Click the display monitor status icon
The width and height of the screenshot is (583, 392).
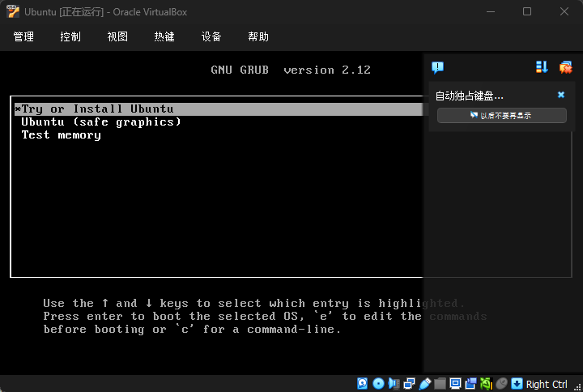tap(455, 384)
